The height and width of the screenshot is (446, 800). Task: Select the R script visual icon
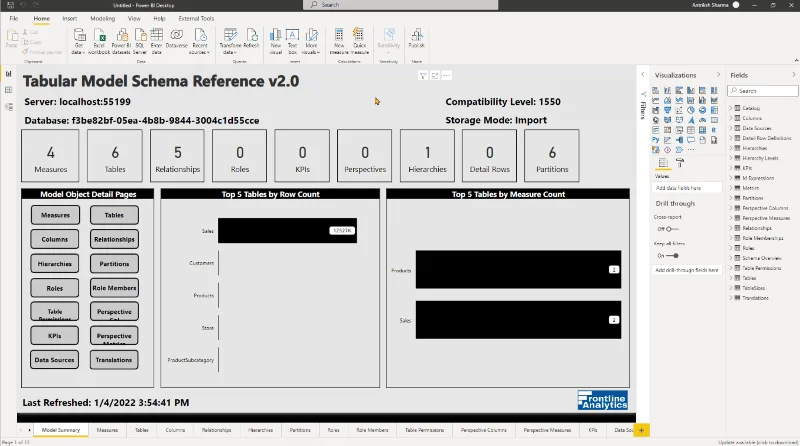click(714, 130)
